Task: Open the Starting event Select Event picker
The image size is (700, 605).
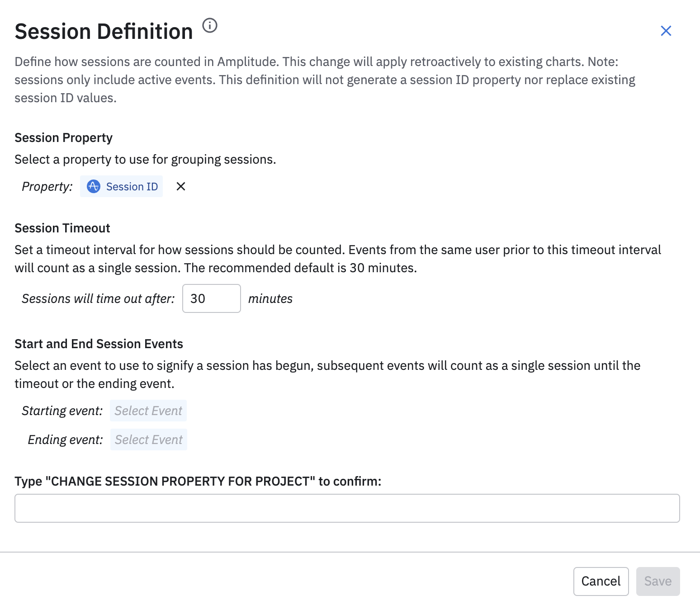Action: (x=148, y=411)
